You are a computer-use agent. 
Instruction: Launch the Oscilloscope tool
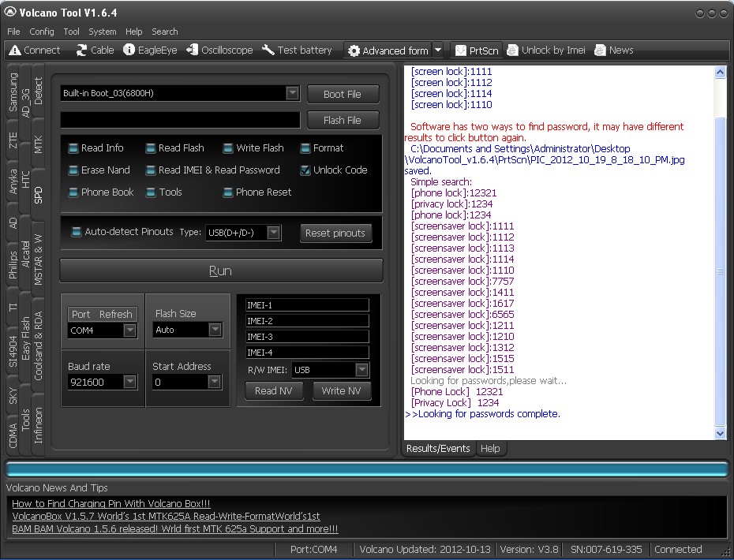[219, 50]
